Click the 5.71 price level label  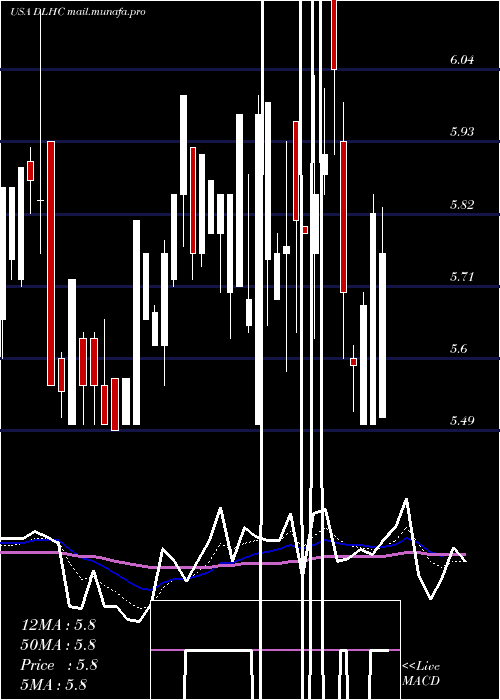tap(462, 277)
